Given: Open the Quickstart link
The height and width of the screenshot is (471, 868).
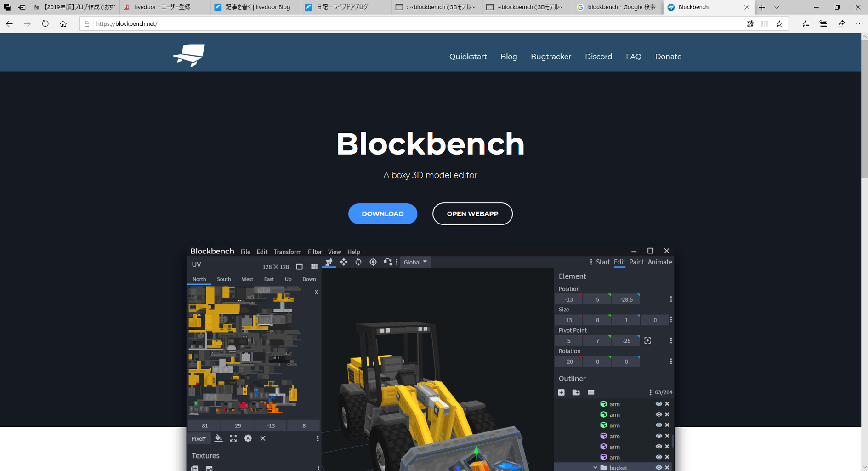Looking at the screenshot, I should [x=468, y=57].
